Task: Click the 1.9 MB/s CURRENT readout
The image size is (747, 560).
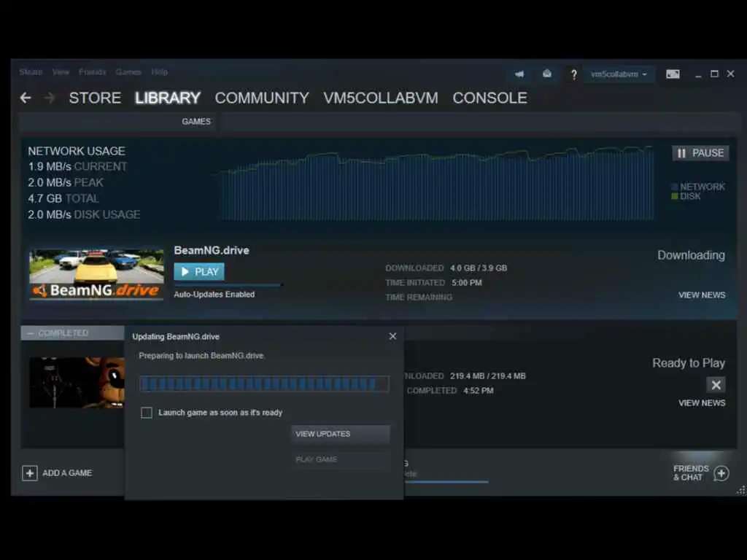Action: tap(77, 167)
